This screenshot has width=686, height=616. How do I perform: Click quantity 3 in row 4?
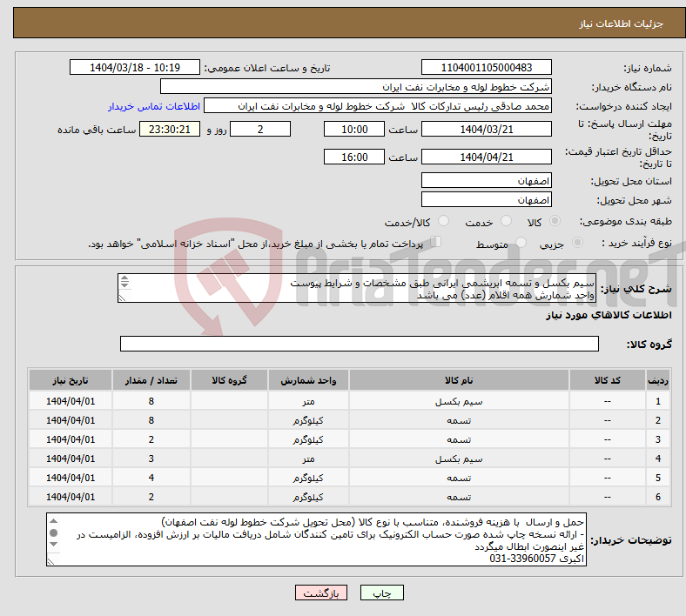151,459
